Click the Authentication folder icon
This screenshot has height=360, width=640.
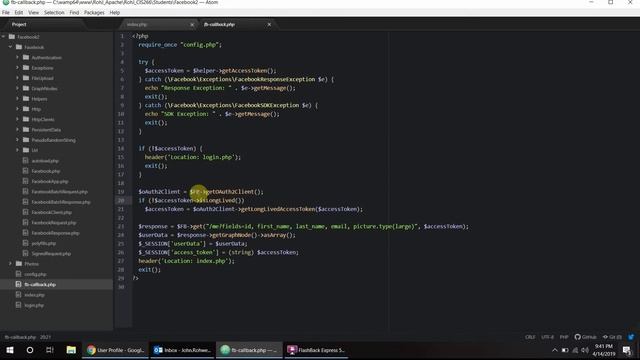click(26, 58)
